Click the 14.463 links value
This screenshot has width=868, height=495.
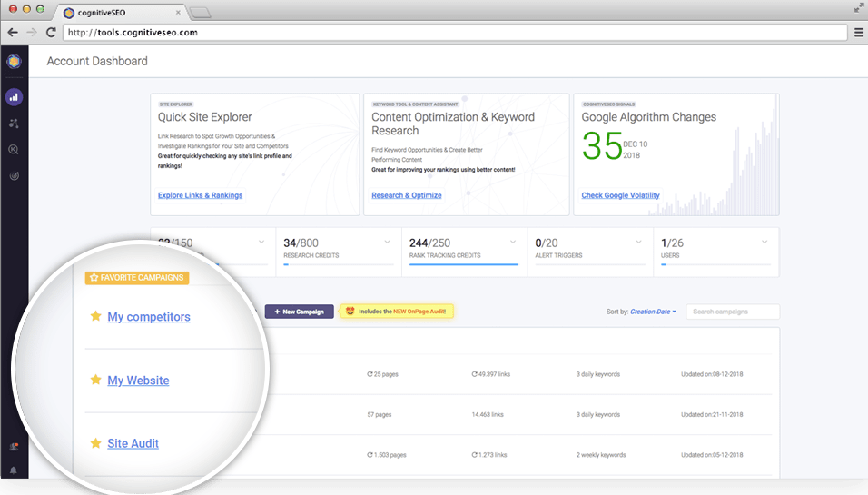[488, 415]
